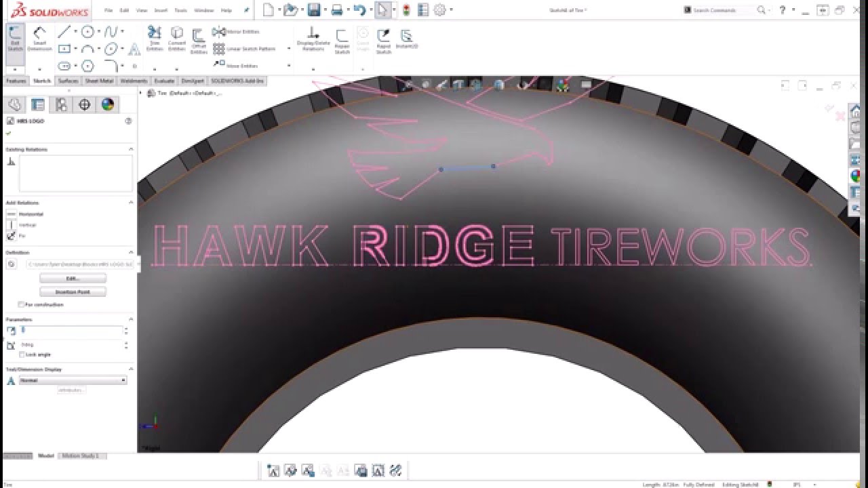Click Mirror Entities
868x488 pixels.
[236, 32]
